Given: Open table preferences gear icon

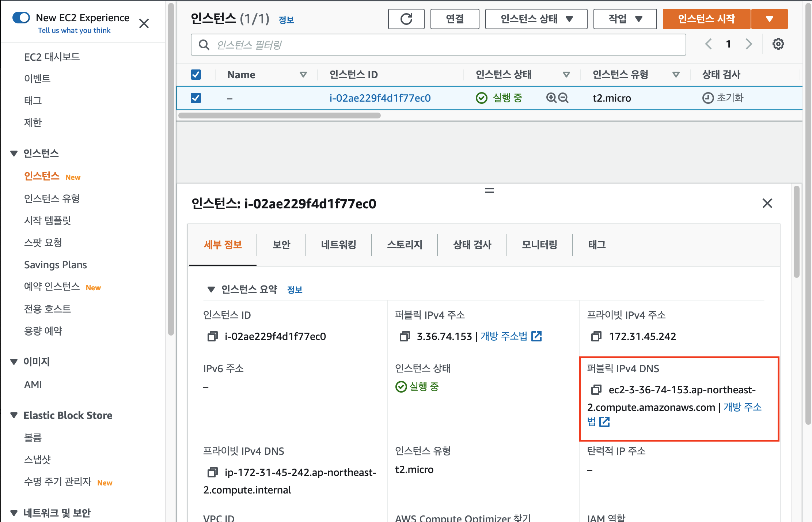Looking at the screenshot, I should 778,44.
